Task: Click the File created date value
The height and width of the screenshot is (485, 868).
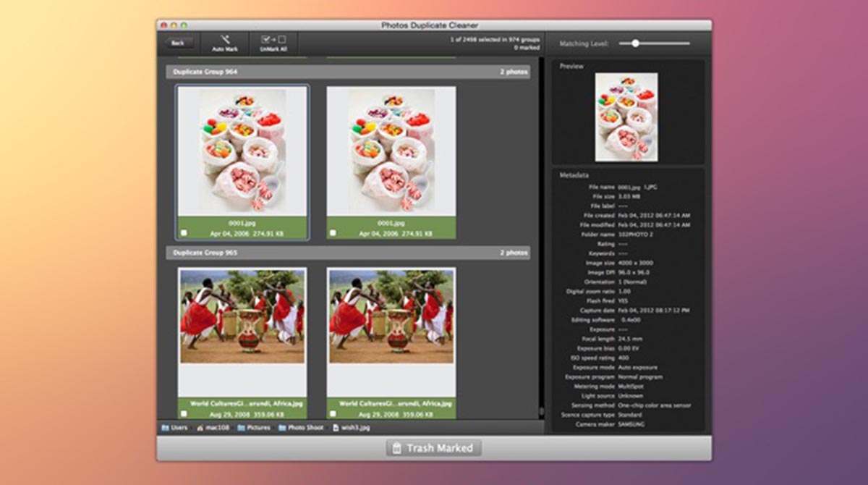Action: [x=653, y=215]
